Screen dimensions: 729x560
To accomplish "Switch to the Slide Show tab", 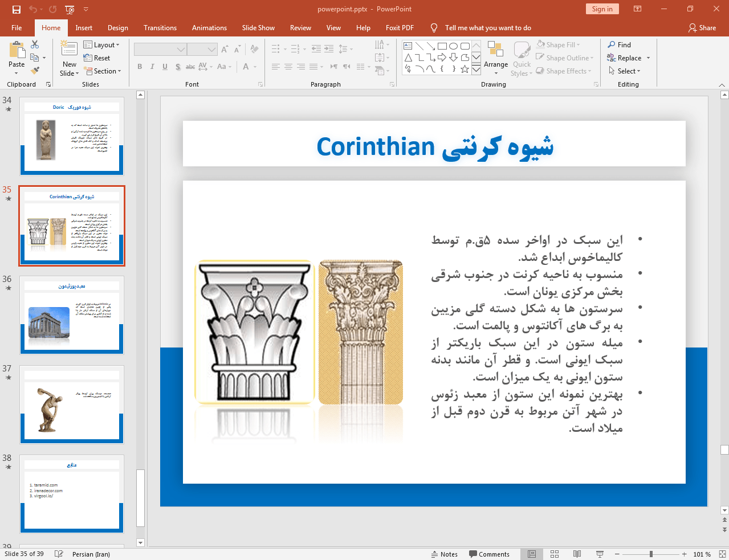I will tap(258, 27).
